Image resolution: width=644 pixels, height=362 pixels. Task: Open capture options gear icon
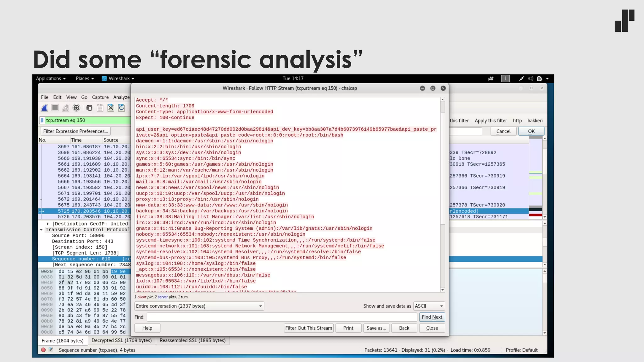point(76,108)
